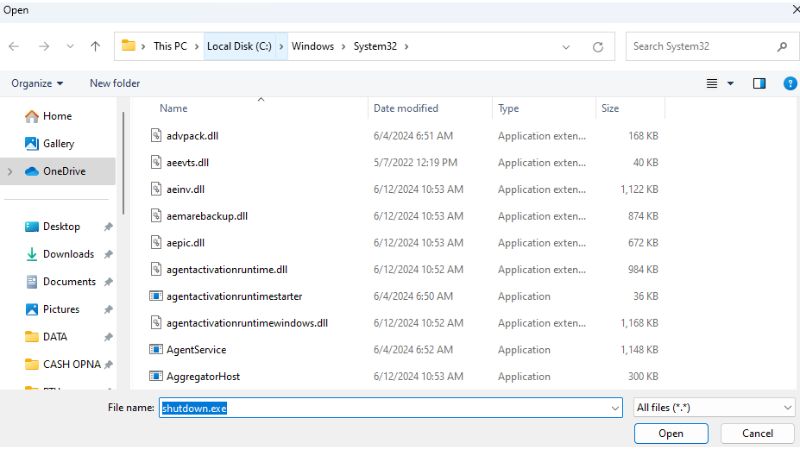This screenshot has height=450, width=800.
Task: Click the Back navigation arrow
Action: (x=14, y=46)
